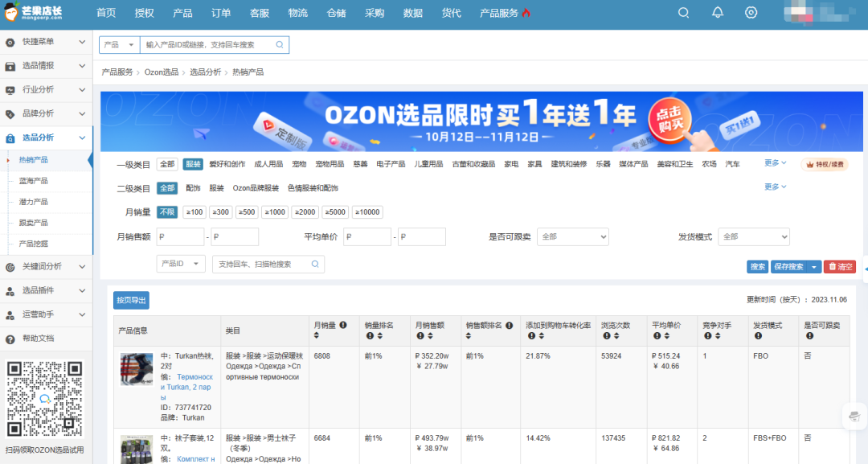868x464 pixels.
Task: Click the magnifier in product ID search box
Action: coord(280,45)
